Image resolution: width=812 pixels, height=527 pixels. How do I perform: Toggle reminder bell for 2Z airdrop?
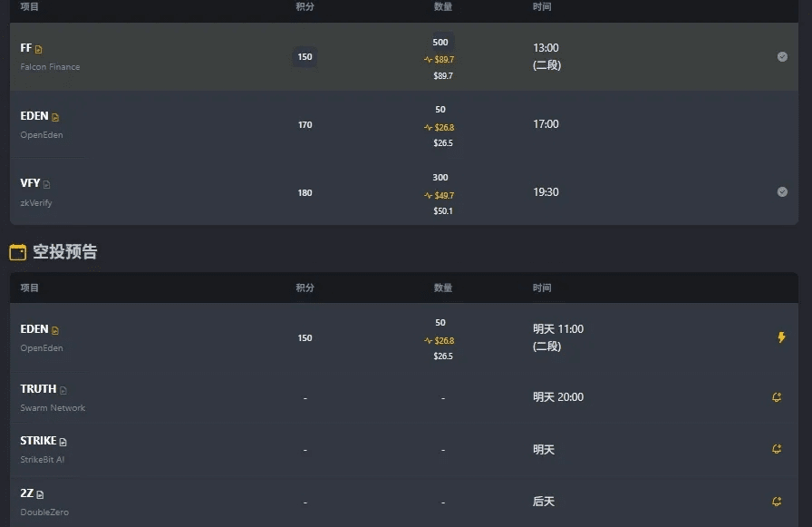pyautogui.click(x=777, y=502)
